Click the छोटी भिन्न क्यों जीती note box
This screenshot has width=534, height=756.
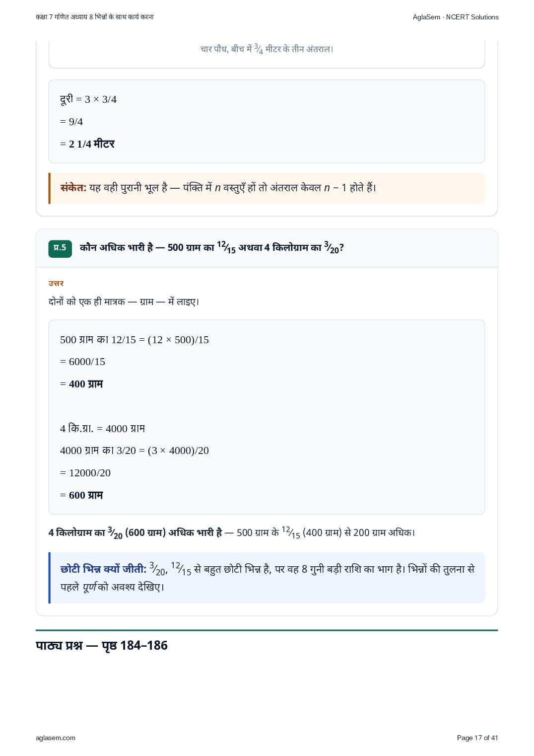pos(267,578)
